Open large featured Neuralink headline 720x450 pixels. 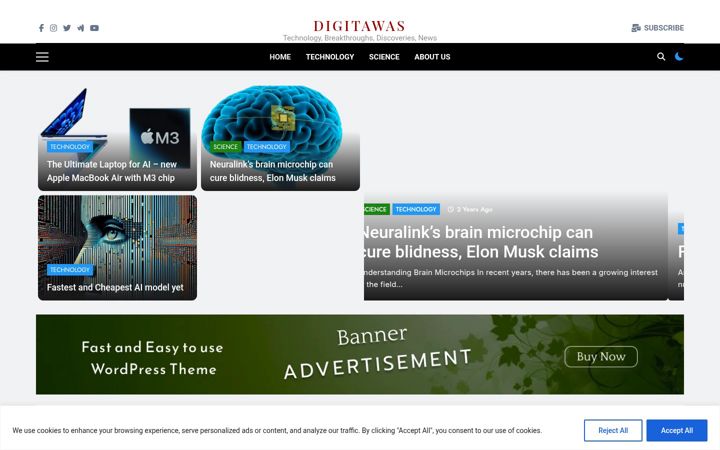click(x=481, y=242)
